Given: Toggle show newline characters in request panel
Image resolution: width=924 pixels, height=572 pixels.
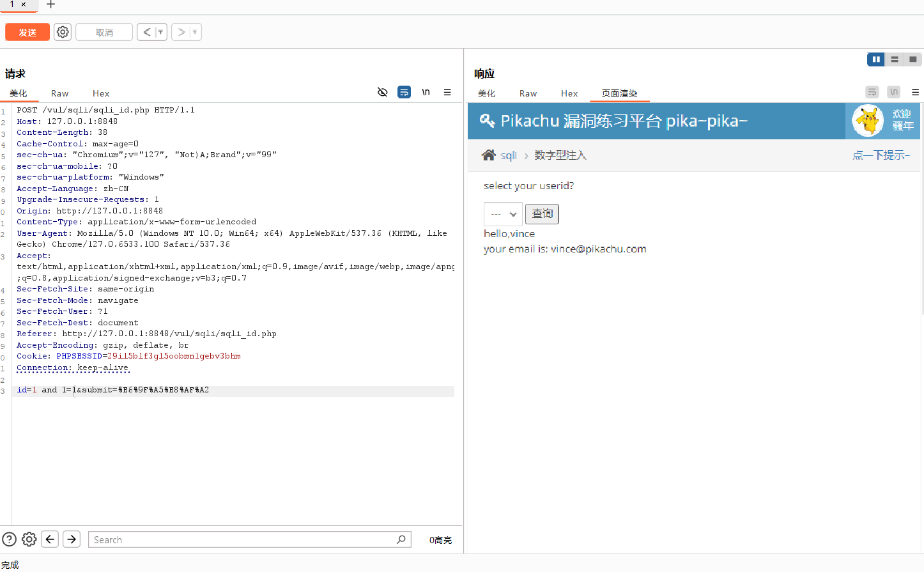Looking at the screenshot, I should point(426,92).
